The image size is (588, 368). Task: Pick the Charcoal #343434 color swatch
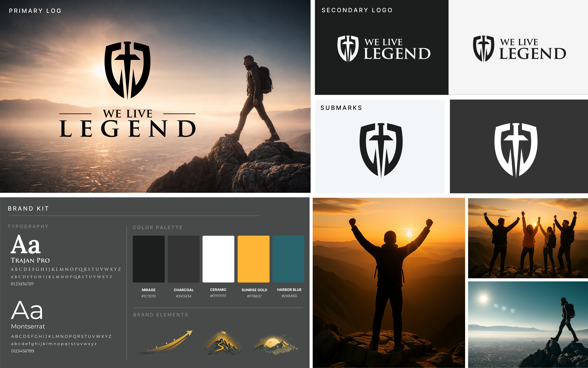point(183,259)
